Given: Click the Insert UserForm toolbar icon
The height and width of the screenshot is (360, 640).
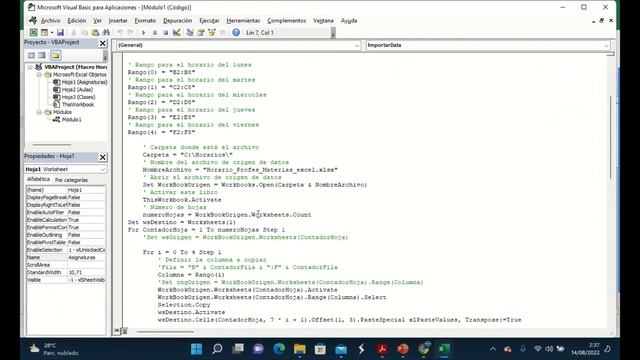Looking at the screenshot, I should tap(44, 33).
